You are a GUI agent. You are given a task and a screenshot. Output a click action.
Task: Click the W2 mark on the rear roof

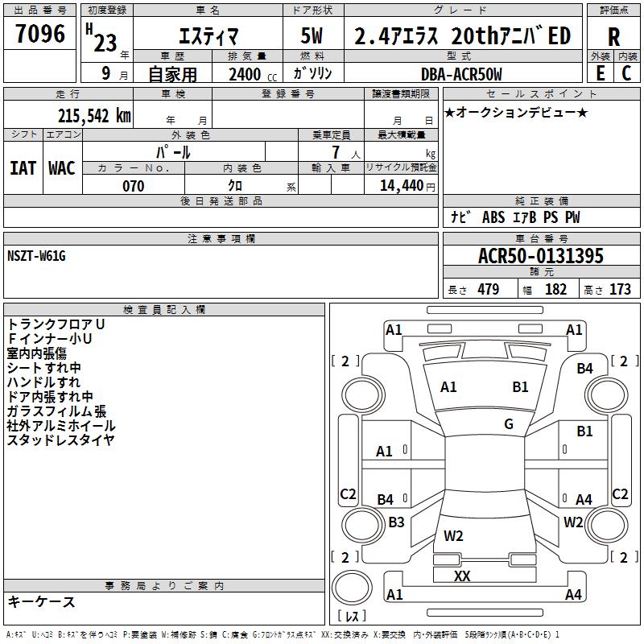click(x=453, y=536)
